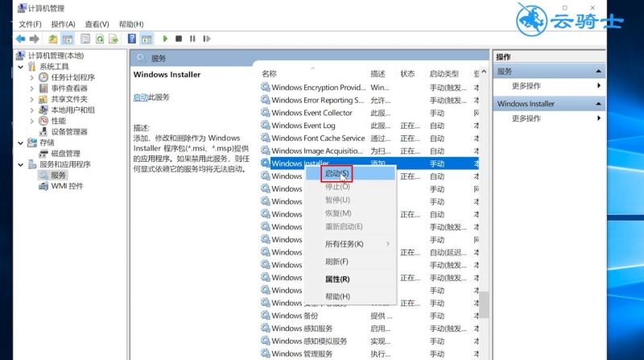This screenshot has width=644, height=360.
Task: Click the Pause Service toolbar icon
Action: (192, 39)
